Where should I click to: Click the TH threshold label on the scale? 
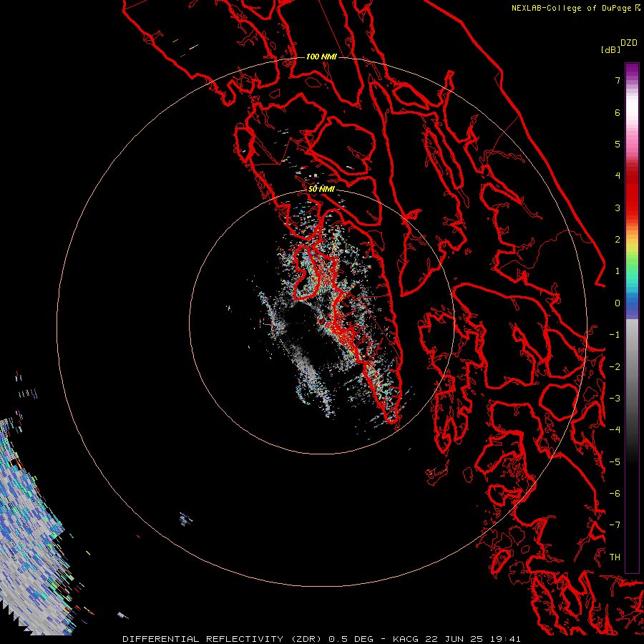615,557
